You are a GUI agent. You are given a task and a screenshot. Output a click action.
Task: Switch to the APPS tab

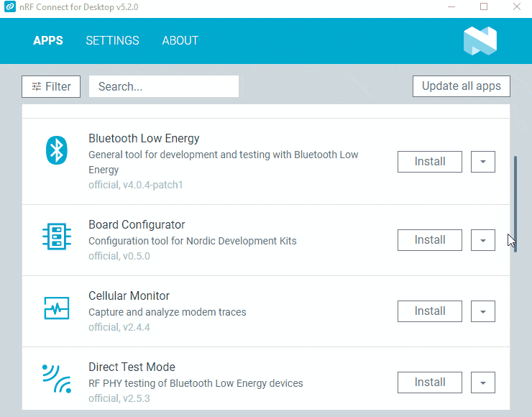click(48, 41)
